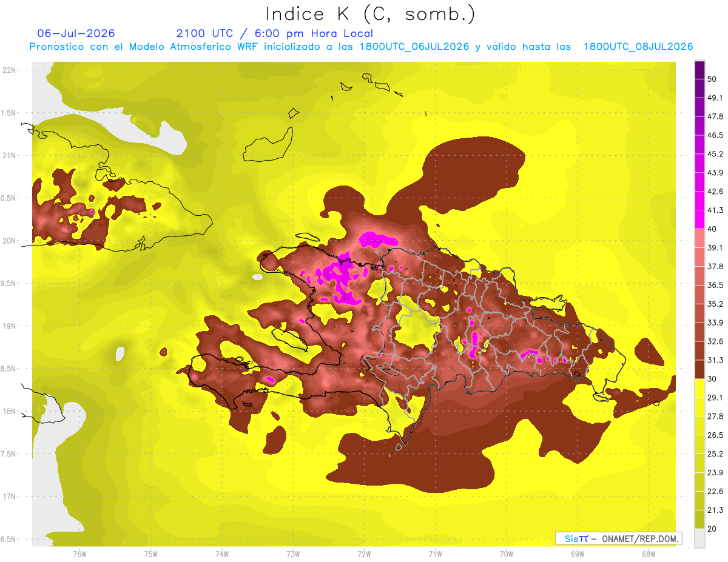Pick the darkest purple swatch above 50
Screen dimensions: 728x562
(x=699, y=70)
